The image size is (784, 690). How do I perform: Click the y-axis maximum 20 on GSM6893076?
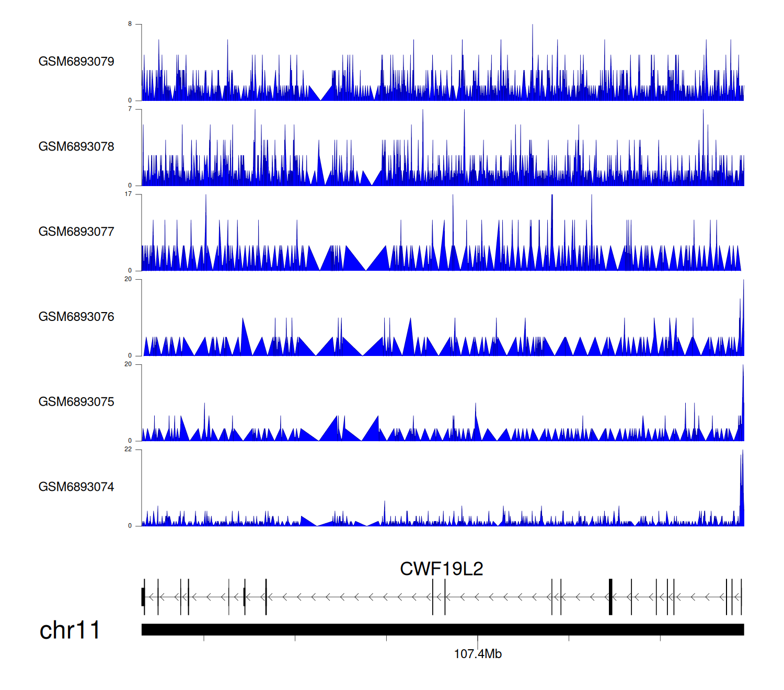[x=129, y=279]
